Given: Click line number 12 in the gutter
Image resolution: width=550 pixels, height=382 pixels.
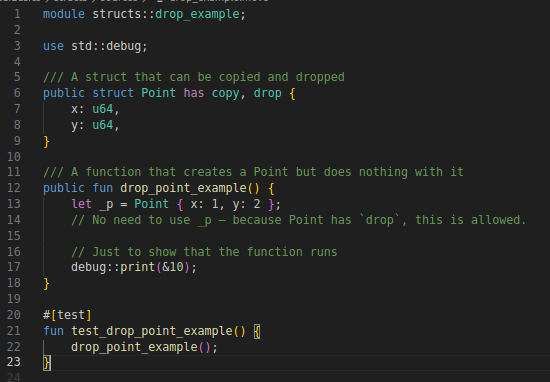Looking at the screenshot, I should point(14,188).
